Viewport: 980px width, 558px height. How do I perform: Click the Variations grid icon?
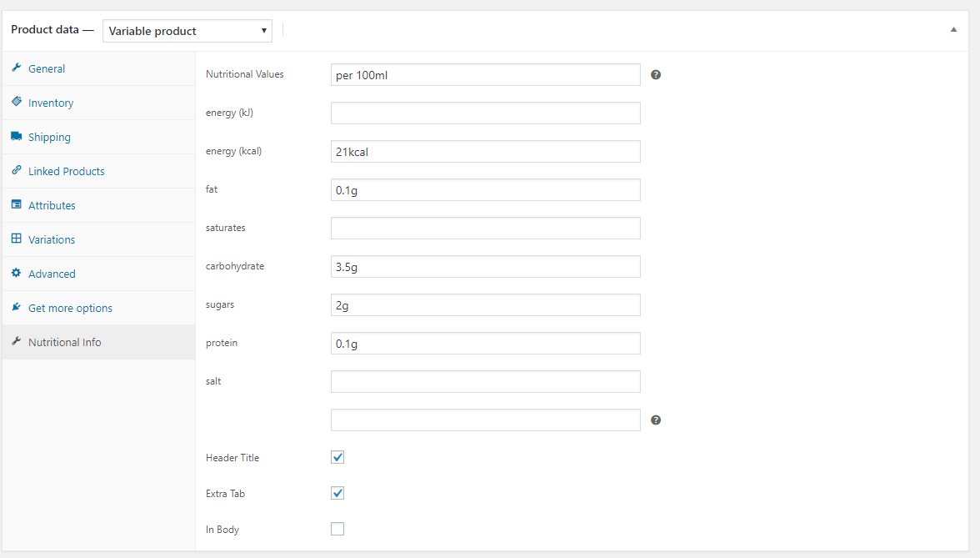(x=17, y=239)
